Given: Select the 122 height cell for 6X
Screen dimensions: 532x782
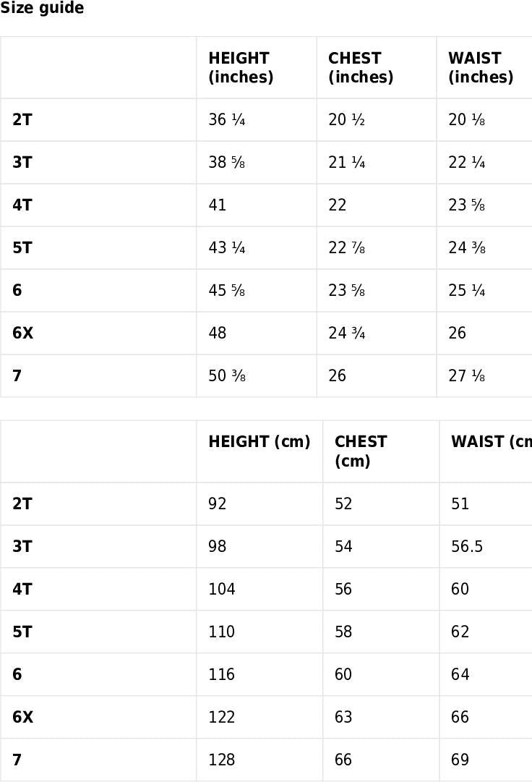Looking at the screenshot, I should click(x=222, y=717).
